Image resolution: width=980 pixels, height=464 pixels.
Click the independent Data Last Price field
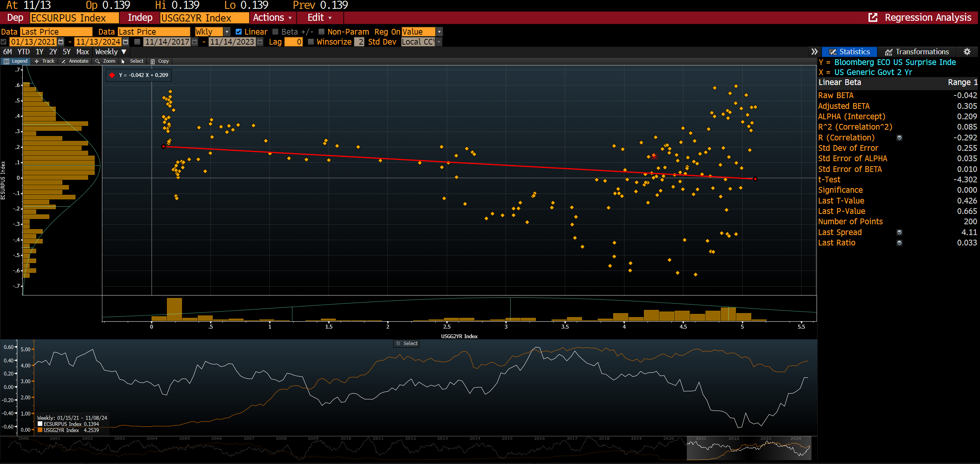(154, 32)
